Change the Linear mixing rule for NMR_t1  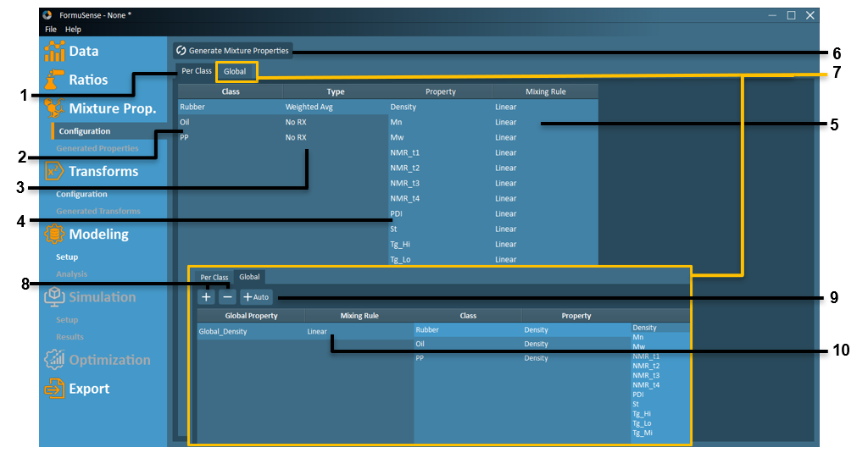[x=545, y=152]
